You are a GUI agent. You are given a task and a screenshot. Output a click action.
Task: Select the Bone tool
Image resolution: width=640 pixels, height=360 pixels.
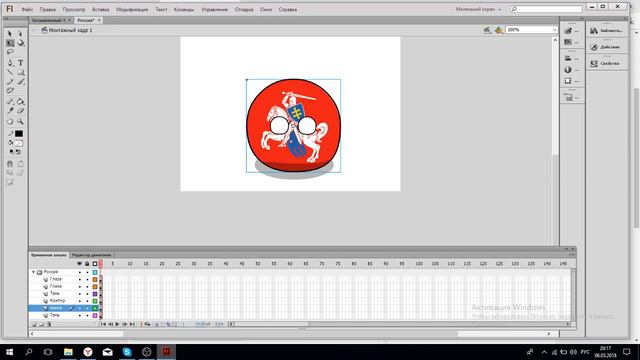10,101
